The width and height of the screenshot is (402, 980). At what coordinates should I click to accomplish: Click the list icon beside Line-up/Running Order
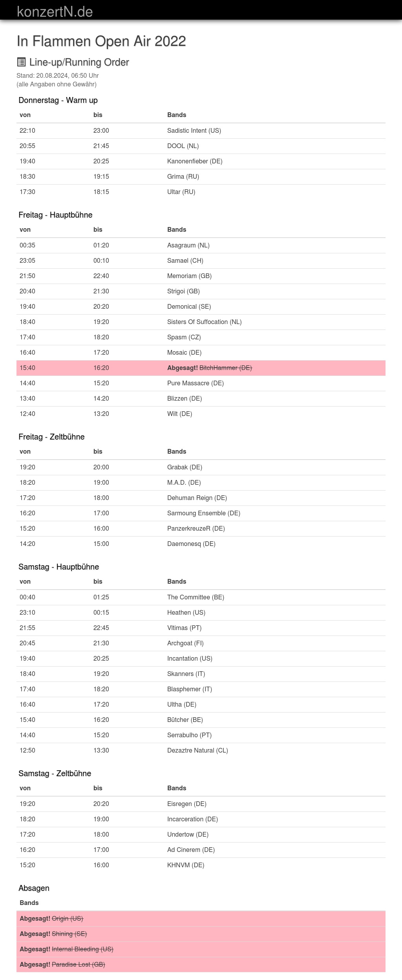point(21,62)
